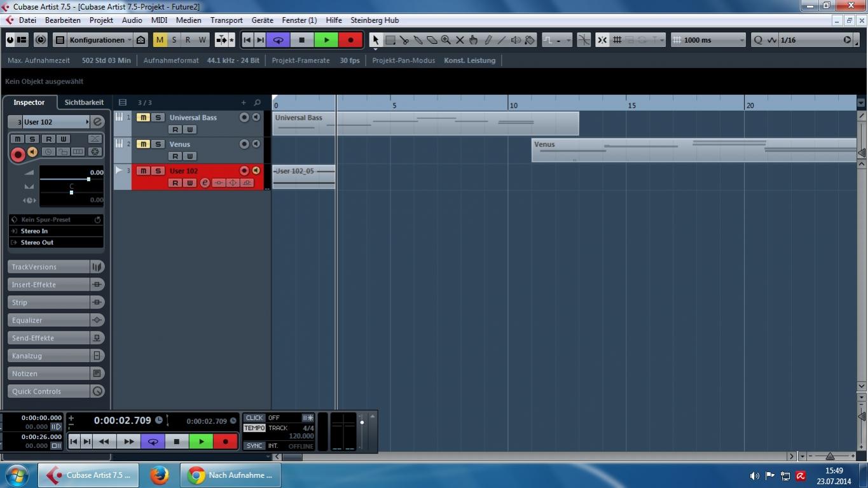Open the MIDI menu

[x=159, y=20]
